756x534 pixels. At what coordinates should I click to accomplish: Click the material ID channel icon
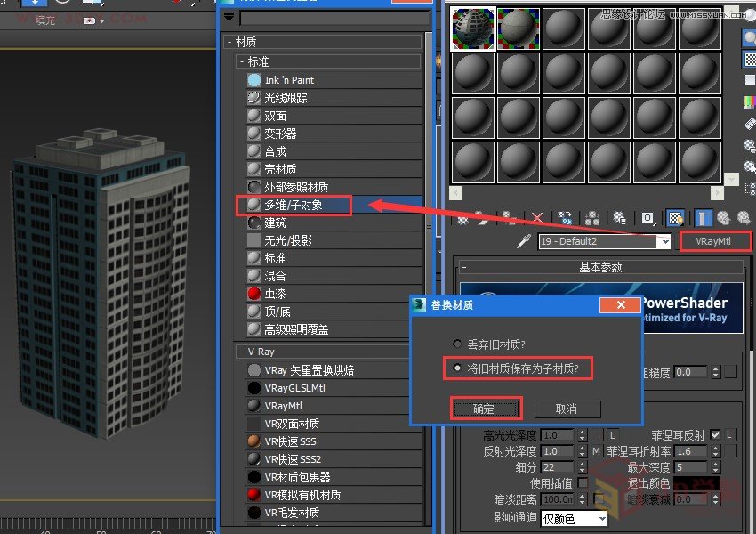tap(648, 217)
